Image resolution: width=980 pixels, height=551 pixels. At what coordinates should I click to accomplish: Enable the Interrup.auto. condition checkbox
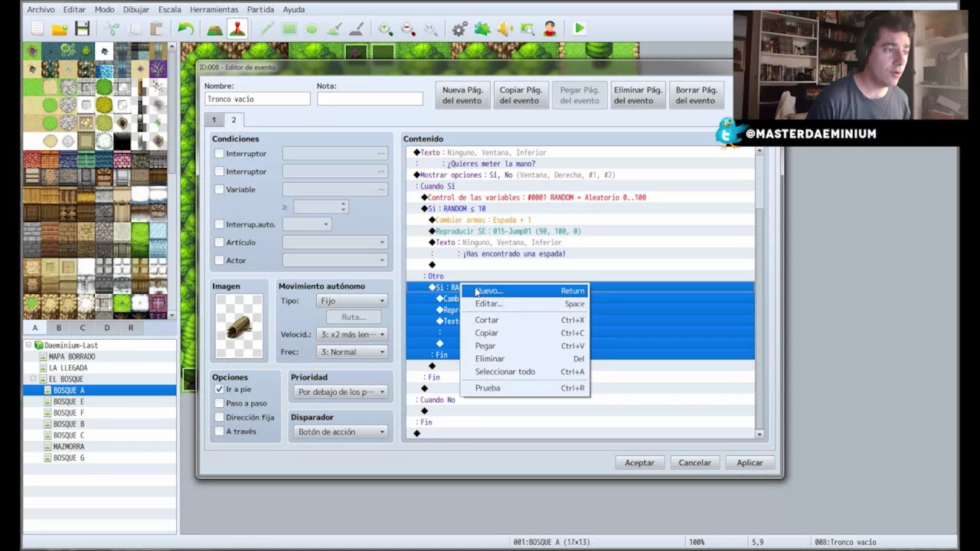[x=219, y=224]
